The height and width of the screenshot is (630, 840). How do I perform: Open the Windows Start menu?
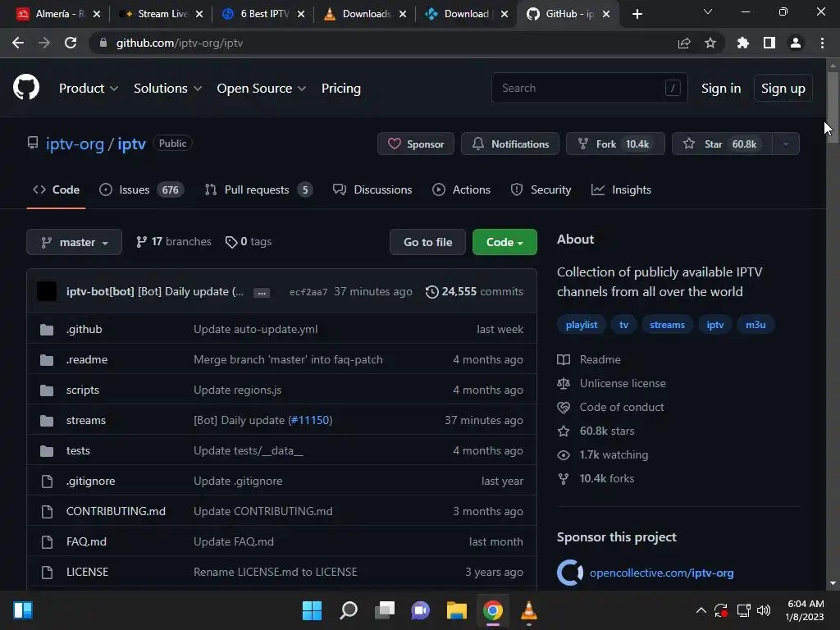tap(312, 610)
